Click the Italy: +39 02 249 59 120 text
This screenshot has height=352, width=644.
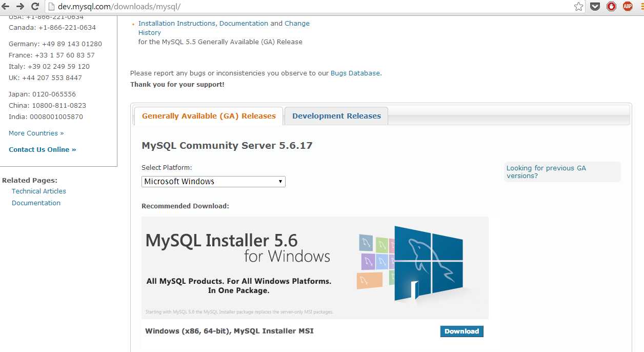pos(49,67)
